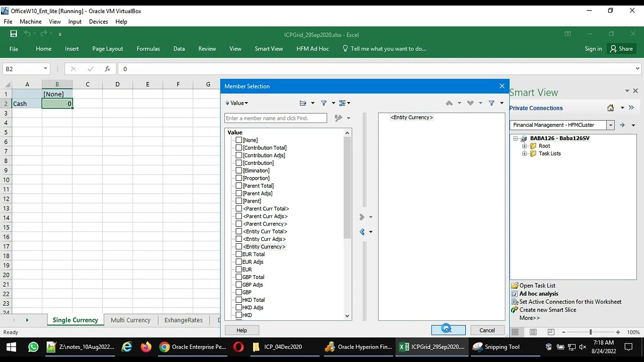Click Create new Smart Slice link

(548, 310)
